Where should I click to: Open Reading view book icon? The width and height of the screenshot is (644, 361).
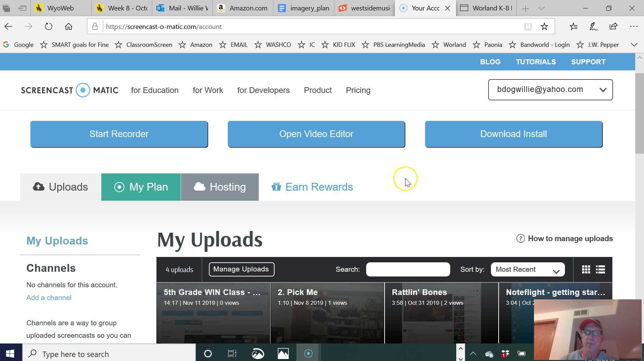(528, 27)
